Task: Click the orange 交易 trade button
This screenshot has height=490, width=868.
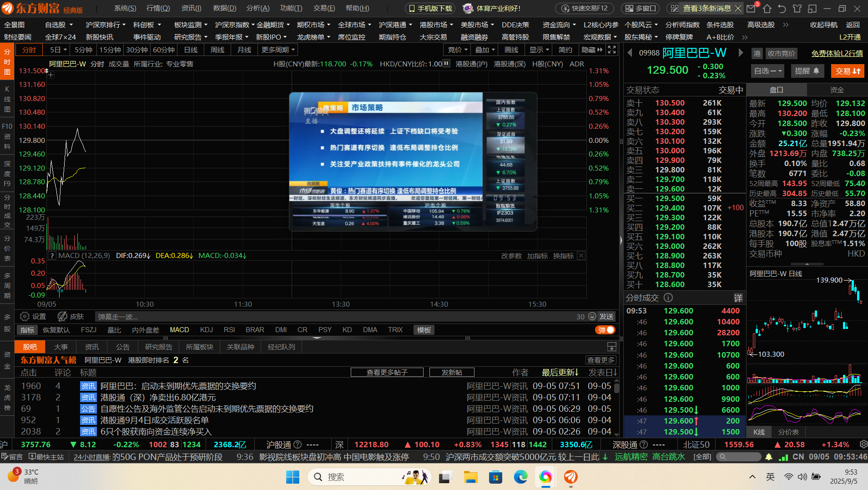Action: click(x=848, y=71)
